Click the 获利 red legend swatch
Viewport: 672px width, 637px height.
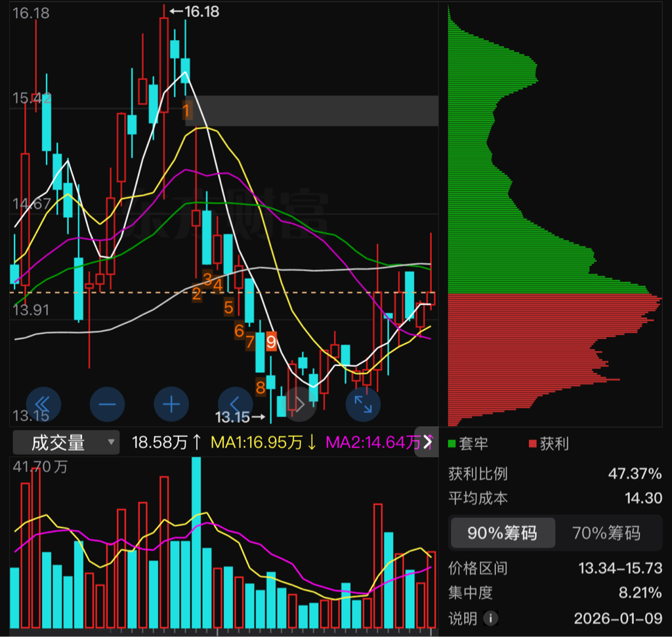tap(533, 444)
